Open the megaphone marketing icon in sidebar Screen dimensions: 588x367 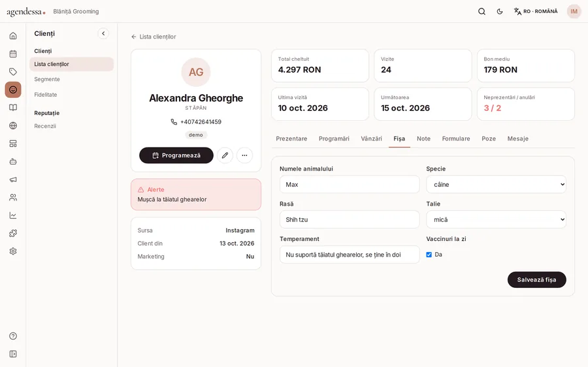[x=13, y=180]
